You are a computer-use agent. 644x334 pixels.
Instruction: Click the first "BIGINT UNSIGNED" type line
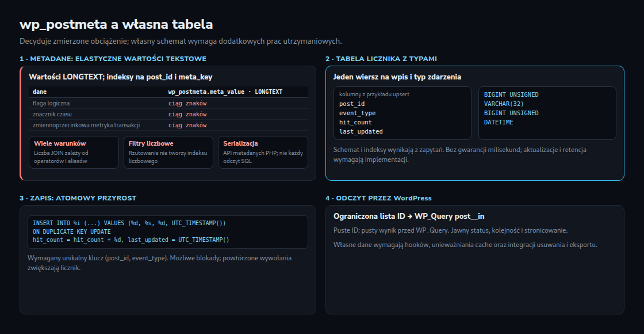511,94
